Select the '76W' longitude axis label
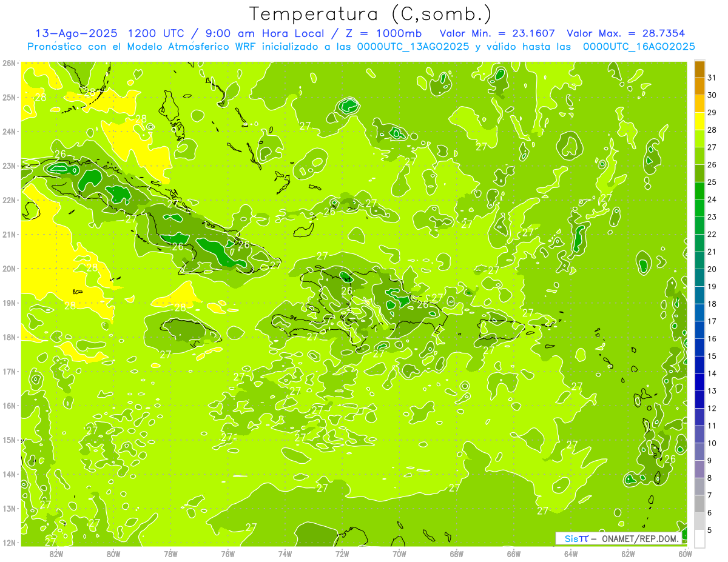Screen dimensions: 728x562 pos(227,554)
